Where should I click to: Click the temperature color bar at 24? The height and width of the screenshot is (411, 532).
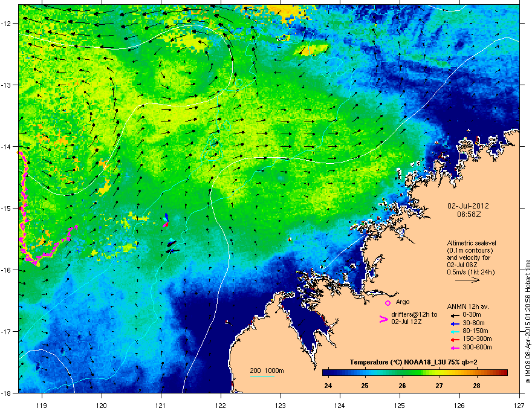[328, 373]
